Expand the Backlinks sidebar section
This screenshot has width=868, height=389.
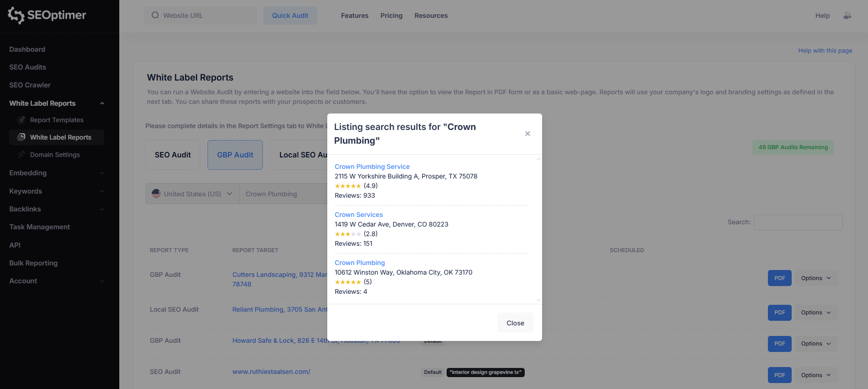coord(102,209)
